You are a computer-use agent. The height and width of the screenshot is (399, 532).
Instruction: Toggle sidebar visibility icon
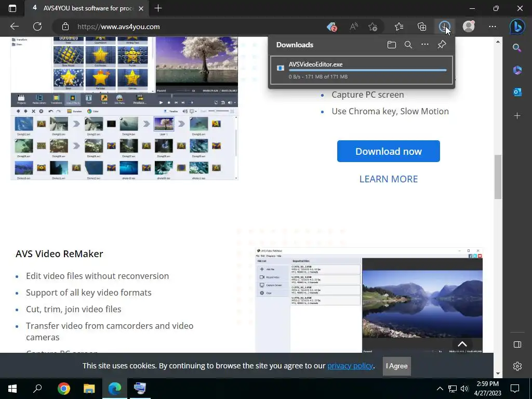tap(517, 344)
